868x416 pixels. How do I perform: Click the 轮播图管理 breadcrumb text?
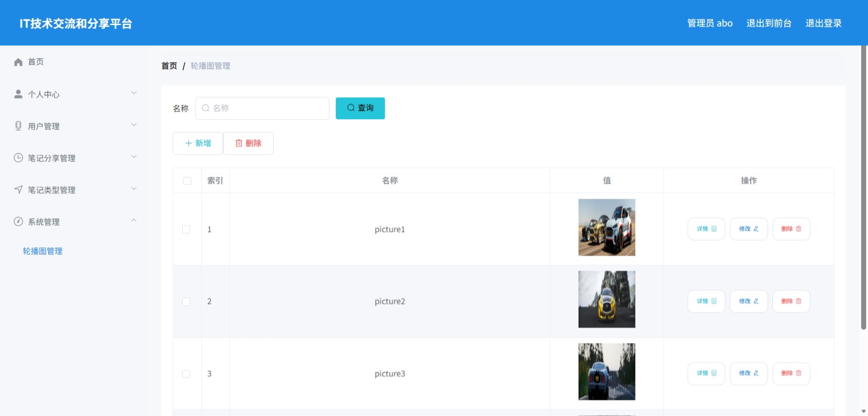tap(210, 66)
